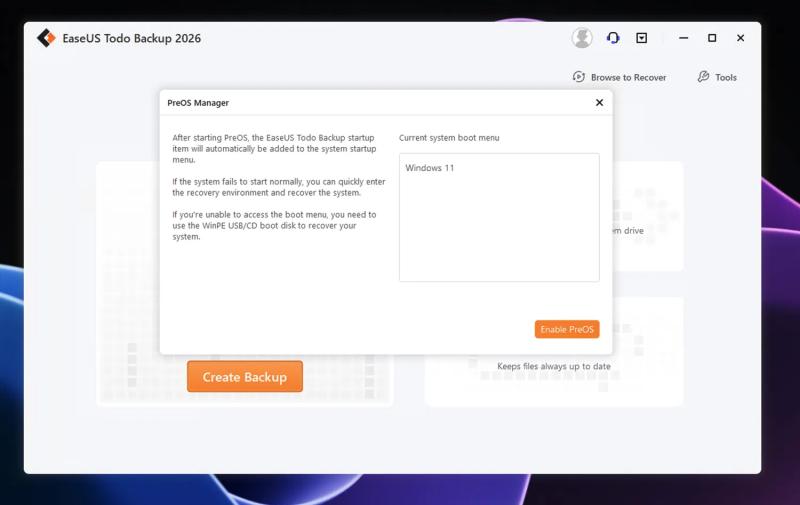Close the PreOS Manager dialog

coord(599,103)
